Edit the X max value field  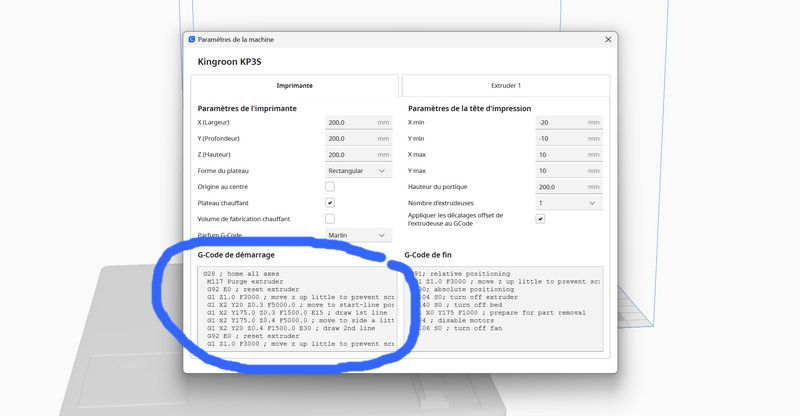pyautogui.click(x=569, y=155)
